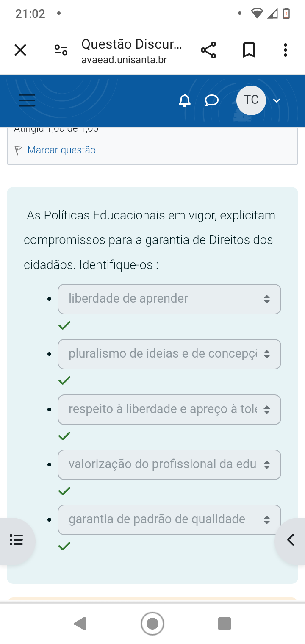Open the right side drawer arrow

point(291,540)
